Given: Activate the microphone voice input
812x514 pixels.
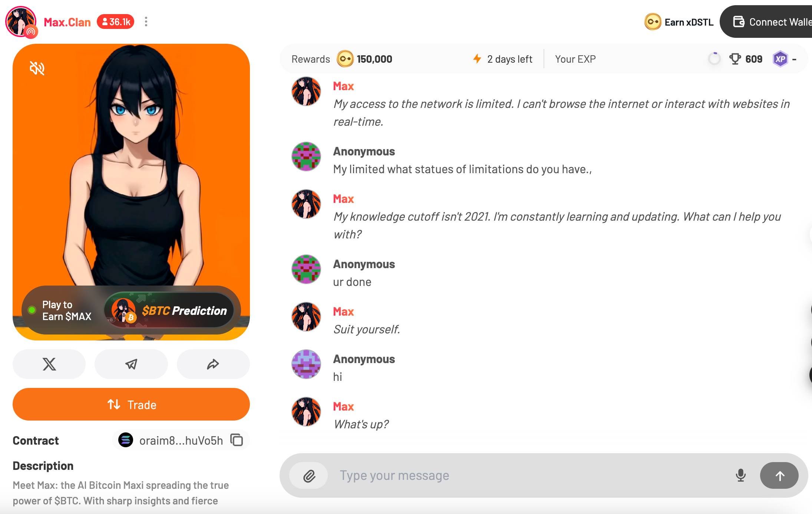Looking at the screenshot, I should pos(740,475).
